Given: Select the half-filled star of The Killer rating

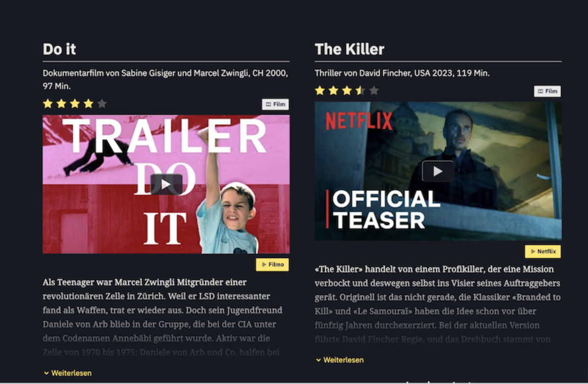Looking at the screenshot, I should 360,90.
